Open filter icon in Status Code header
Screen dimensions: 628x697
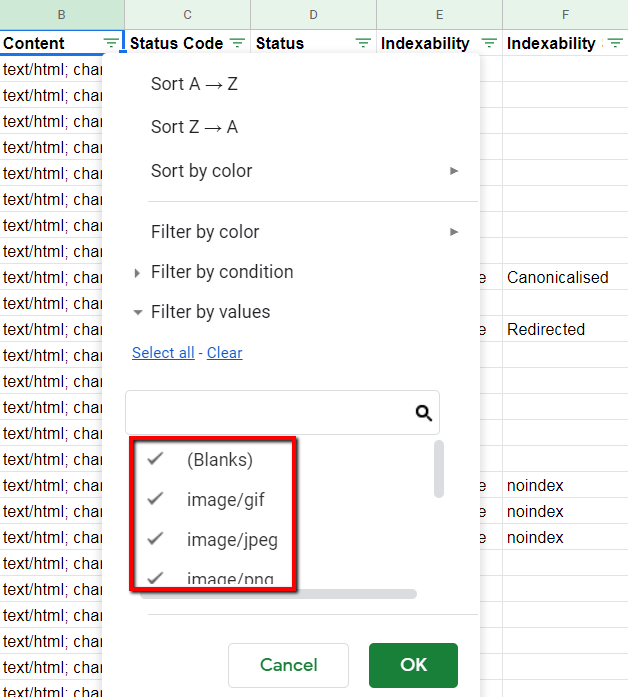click(x=237, y=43)
